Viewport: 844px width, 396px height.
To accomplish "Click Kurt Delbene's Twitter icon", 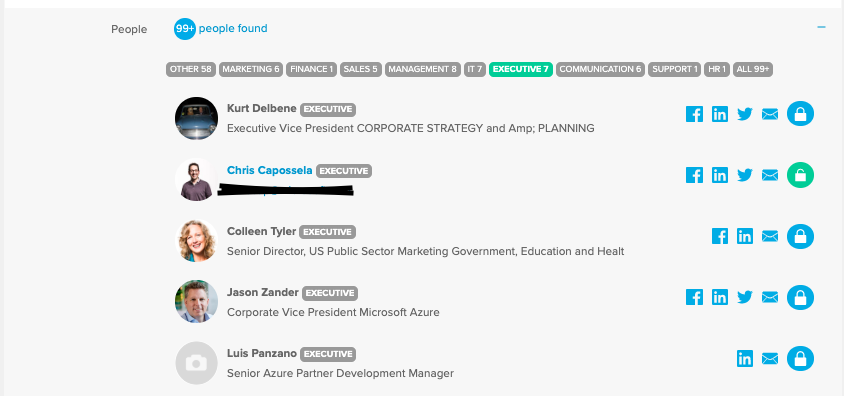I will (x=745, y=114).
